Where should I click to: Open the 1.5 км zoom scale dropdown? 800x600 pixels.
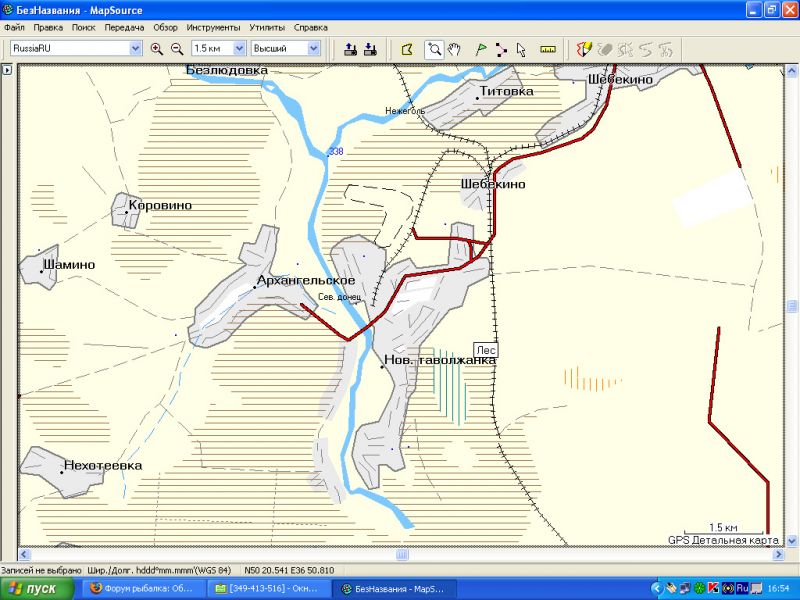click(239, 48)
